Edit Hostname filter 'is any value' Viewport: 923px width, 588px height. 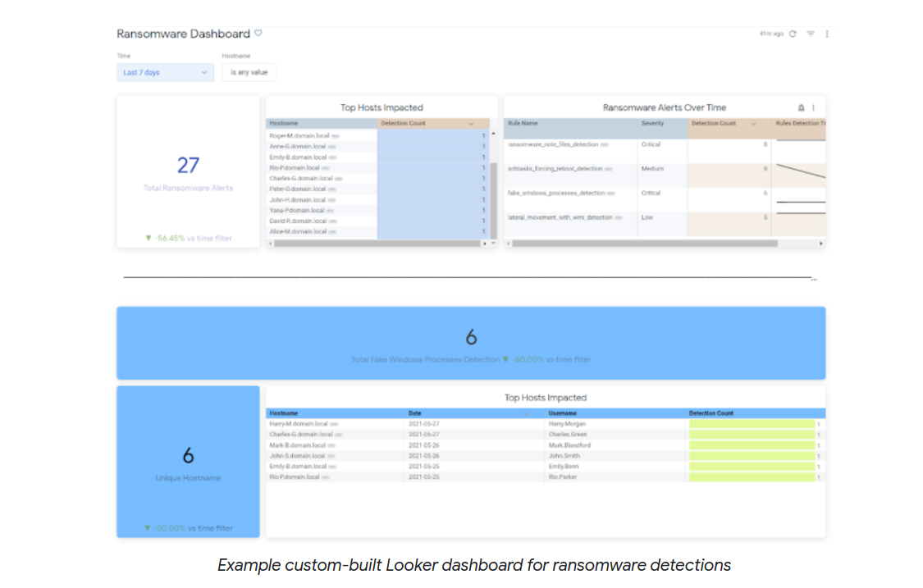tap(249, 72)
